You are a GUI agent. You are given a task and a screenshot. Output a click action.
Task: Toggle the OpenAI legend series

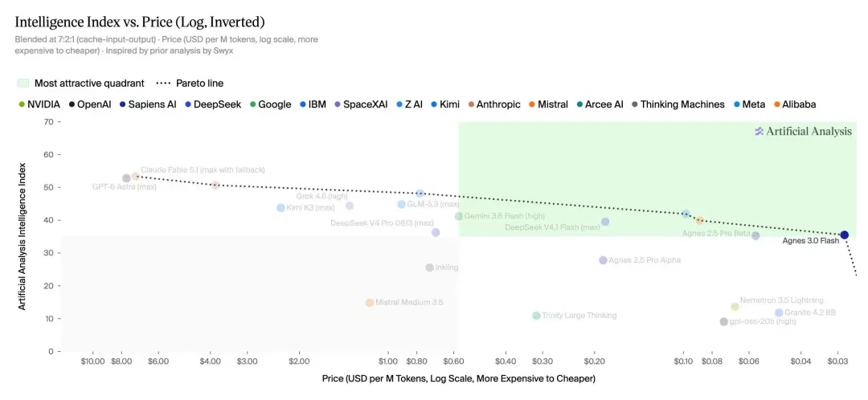(x=90, y=104)
